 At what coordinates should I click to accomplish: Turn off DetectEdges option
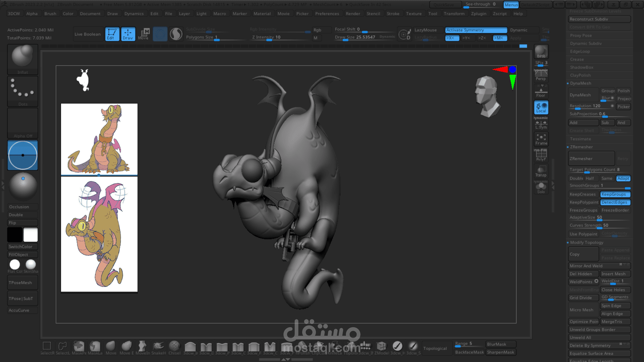click(615, 202)
